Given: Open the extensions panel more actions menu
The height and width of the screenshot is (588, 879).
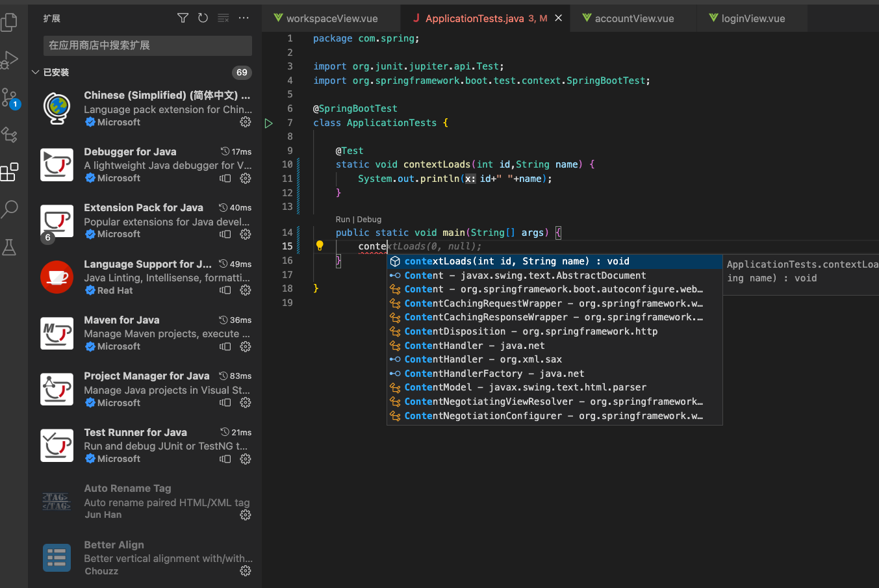Looking at the screenshot, I should tap(244, 18).
